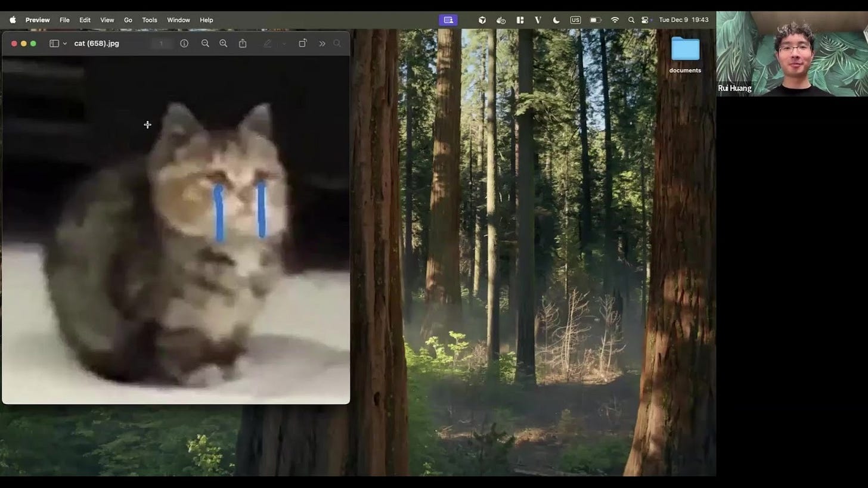Toggle the Preview sidebar
The width and height of the screenshot is (868, 488).
point(53,43)
